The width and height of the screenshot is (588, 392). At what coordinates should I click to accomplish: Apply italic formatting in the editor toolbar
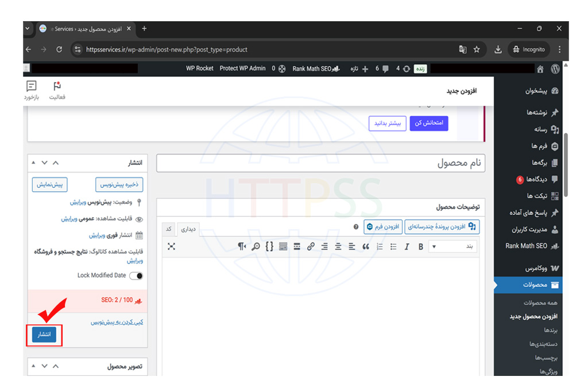click(407, 246)
